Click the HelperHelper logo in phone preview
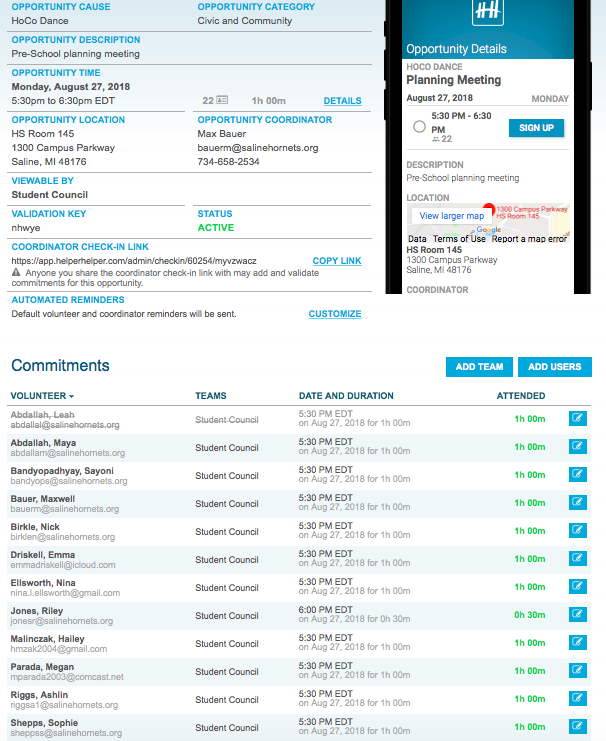Image resolution: width=606 pixels, height=741 pixels. pyautogui.click(x=487, y=11)
